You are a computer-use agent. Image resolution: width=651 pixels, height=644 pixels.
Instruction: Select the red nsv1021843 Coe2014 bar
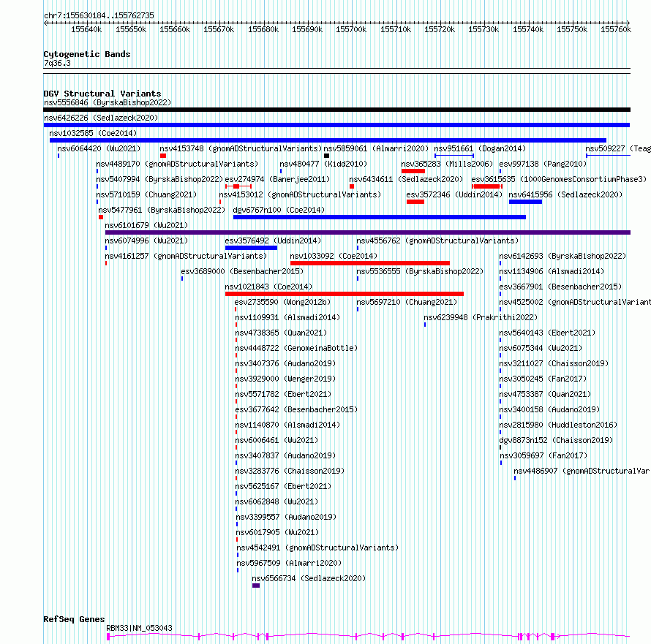(x=345, y=294)
